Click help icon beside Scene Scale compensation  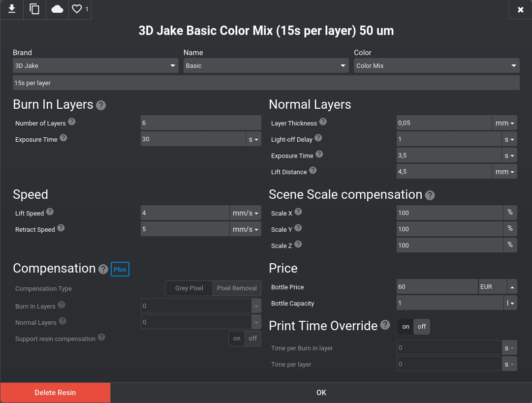430,196
